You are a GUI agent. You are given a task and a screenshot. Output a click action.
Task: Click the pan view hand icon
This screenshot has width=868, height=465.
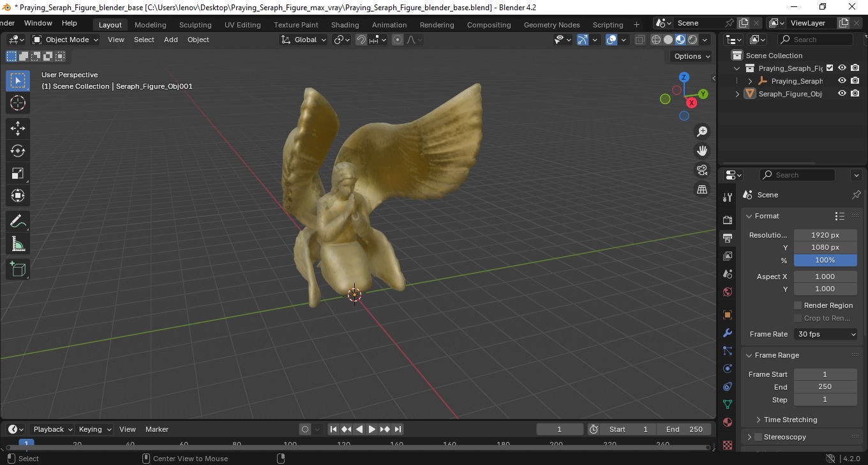[702, 151]
